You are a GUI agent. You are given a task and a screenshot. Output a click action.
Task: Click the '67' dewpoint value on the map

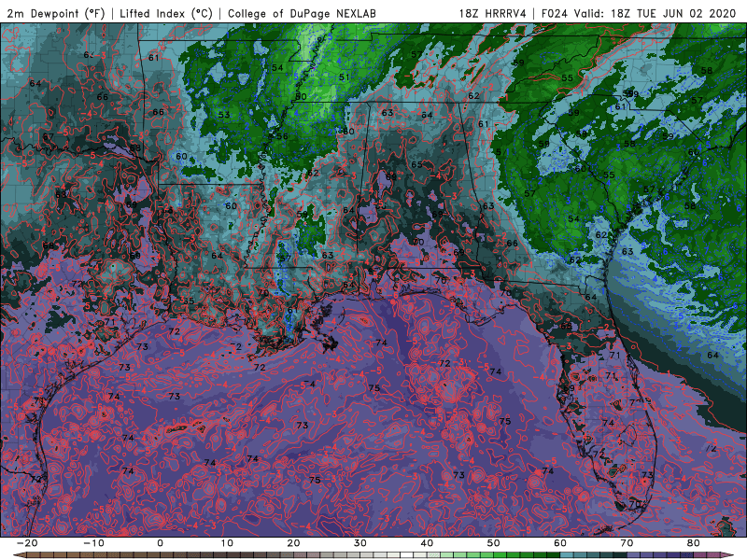coord(48,136)
